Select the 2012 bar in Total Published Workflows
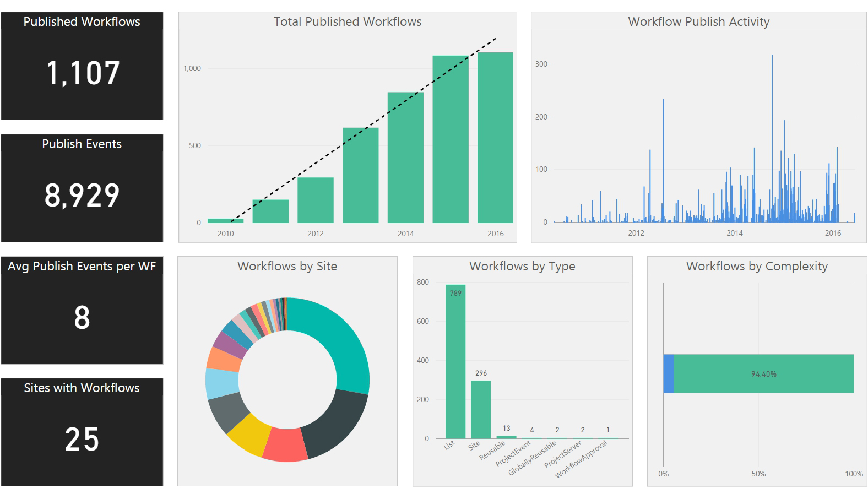The width and height of the screenshot is (868, 499). pyautogui.click(x=316, y=200)
